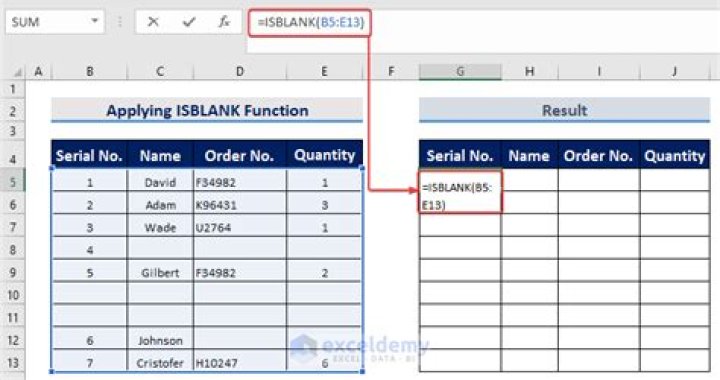Select row 2 header
Screen dimensions: 720x380
coord(13,111)
